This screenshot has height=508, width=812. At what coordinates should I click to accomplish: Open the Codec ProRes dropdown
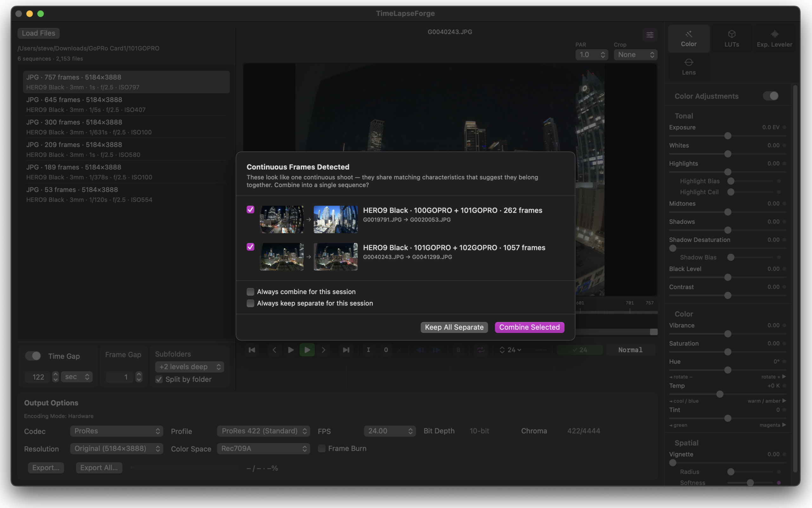[x=116, y=431]
